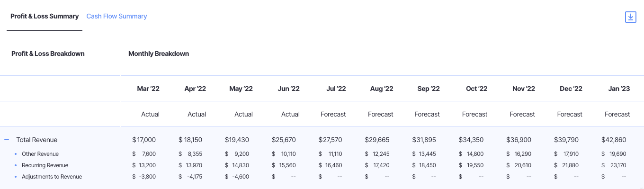Click the Adjustments to Revenue row label
This screenshot has height=189, width=644.
[52, 177]
